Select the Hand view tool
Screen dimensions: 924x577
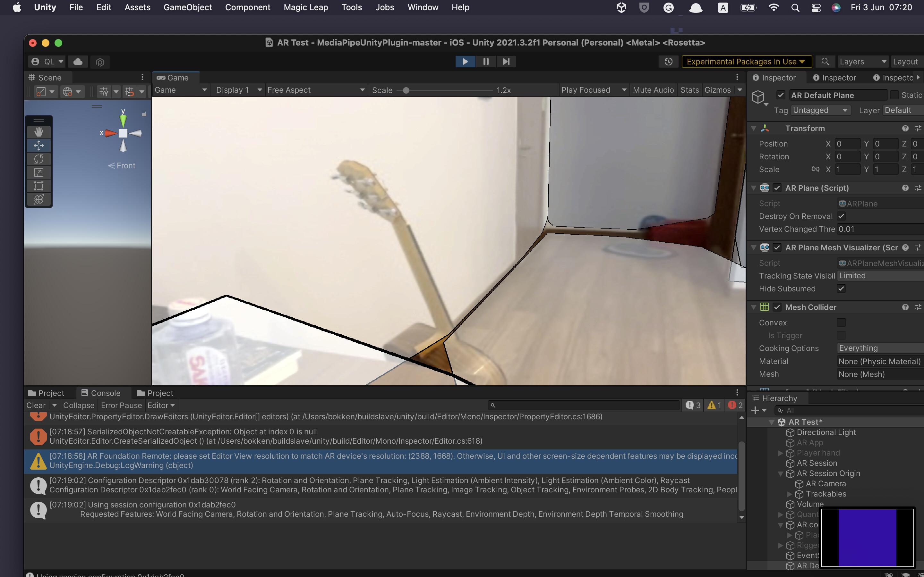(x=38, y=132)
